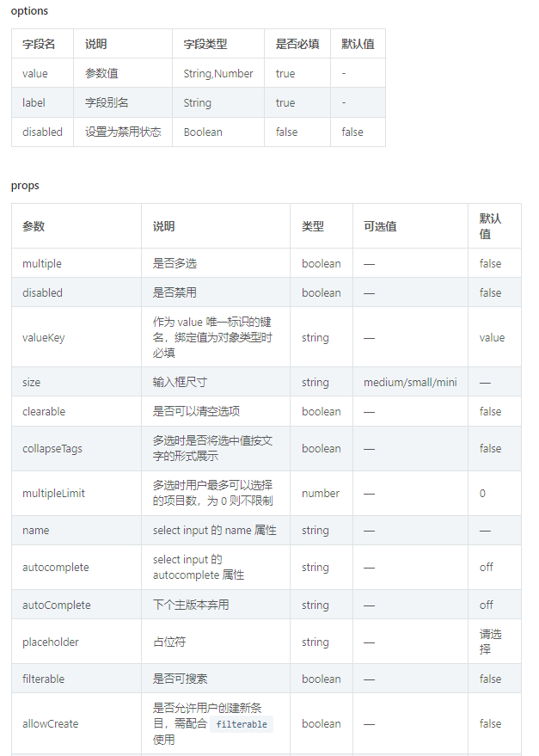Click the inline 'filterable' code tag

242,724
